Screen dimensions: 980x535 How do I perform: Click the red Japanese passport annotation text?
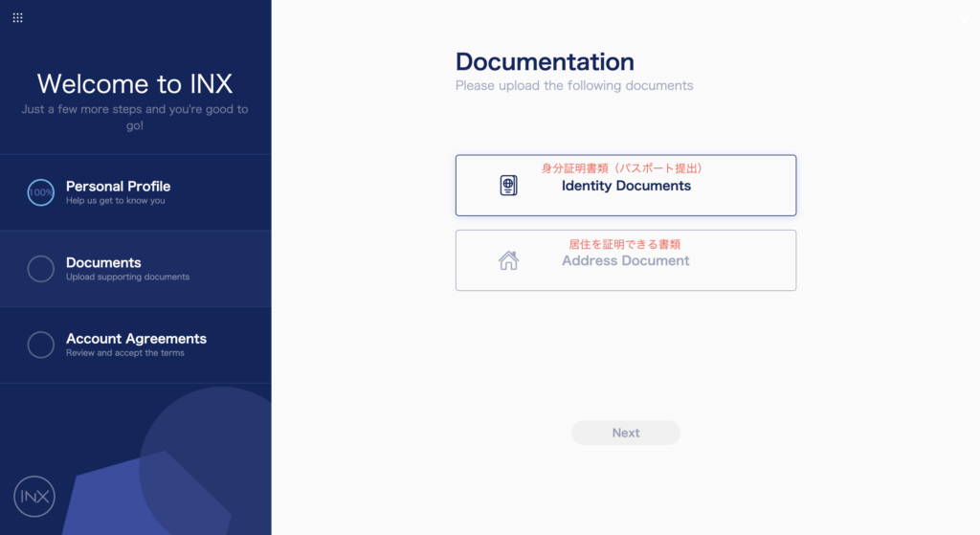pyautogui.click(x=623, y=168)
